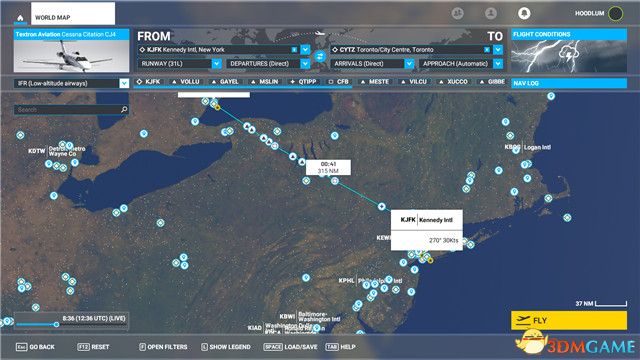Select KPHL Philadelphia airport label
Viewport: 640px width, 360px height.
pos(371,281)
